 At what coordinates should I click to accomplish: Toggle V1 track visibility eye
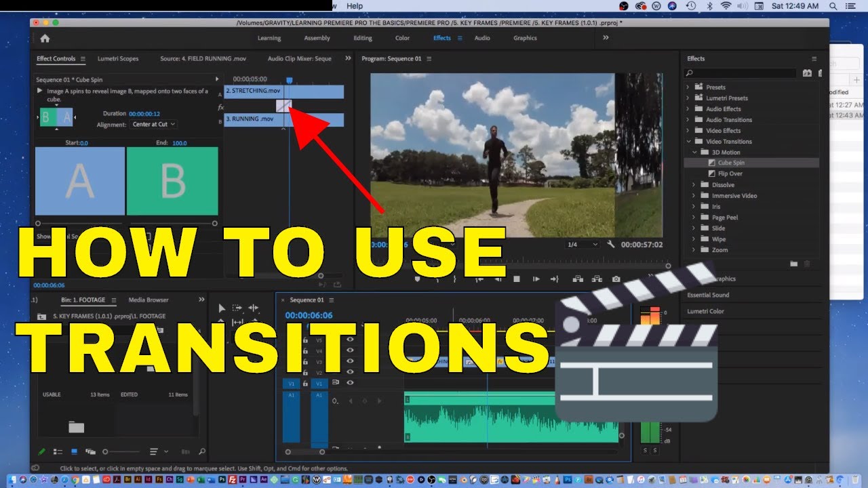[x=351, y=383]
